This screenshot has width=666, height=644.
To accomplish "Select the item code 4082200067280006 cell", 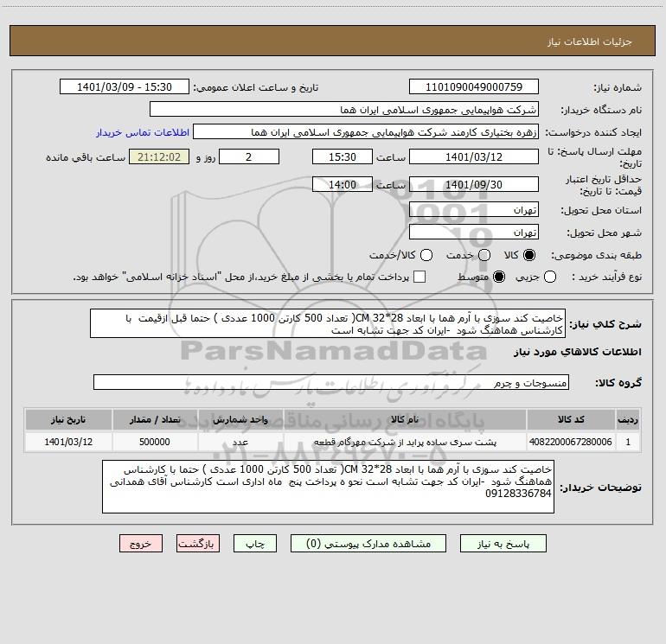I will pos(571,442).
